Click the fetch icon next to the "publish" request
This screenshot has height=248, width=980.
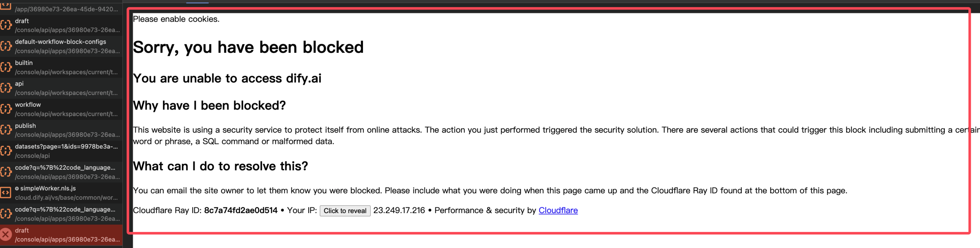[x=6, y=130]
